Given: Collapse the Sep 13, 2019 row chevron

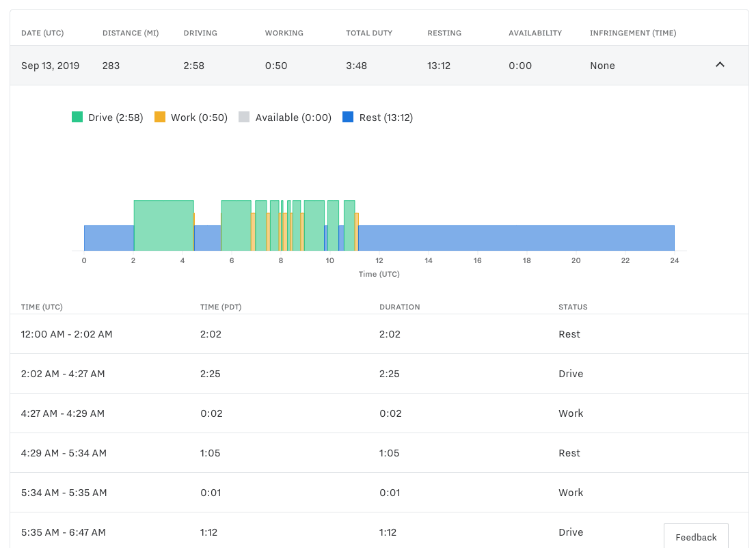Looking at the screenshot, I should tap(719, 65).
